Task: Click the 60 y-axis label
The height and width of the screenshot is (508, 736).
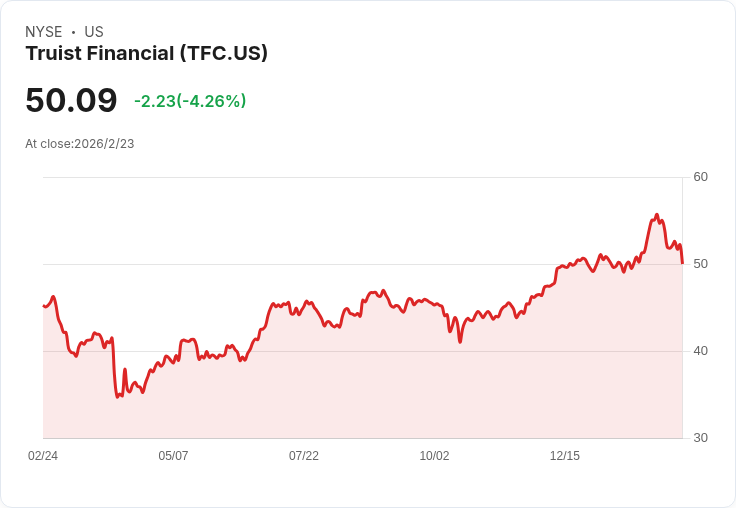Action: (700, 177)
